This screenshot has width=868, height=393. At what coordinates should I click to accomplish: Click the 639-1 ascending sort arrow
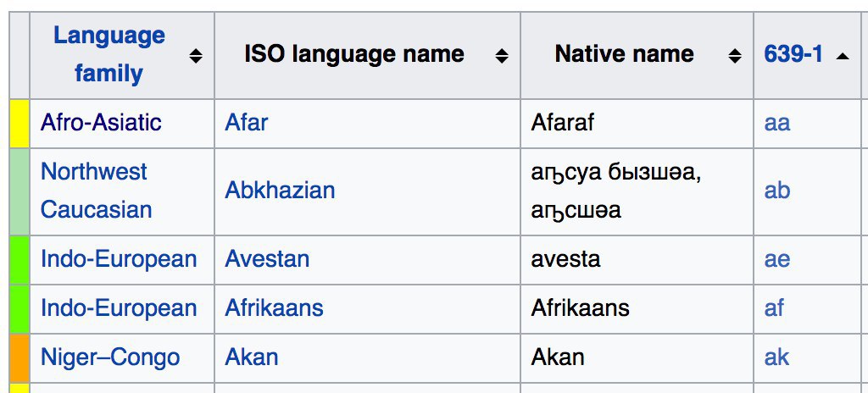(843, 56)
